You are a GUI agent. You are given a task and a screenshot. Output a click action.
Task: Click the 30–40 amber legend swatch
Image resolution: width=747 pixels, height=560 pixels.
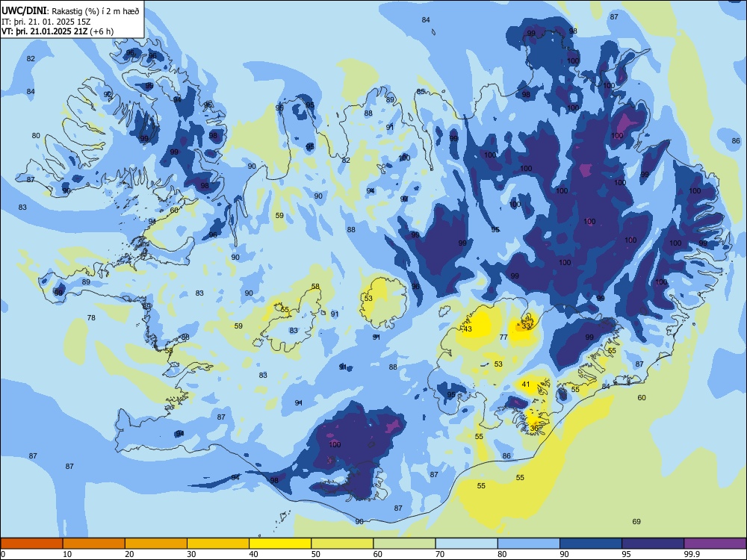tap(218, 544)
